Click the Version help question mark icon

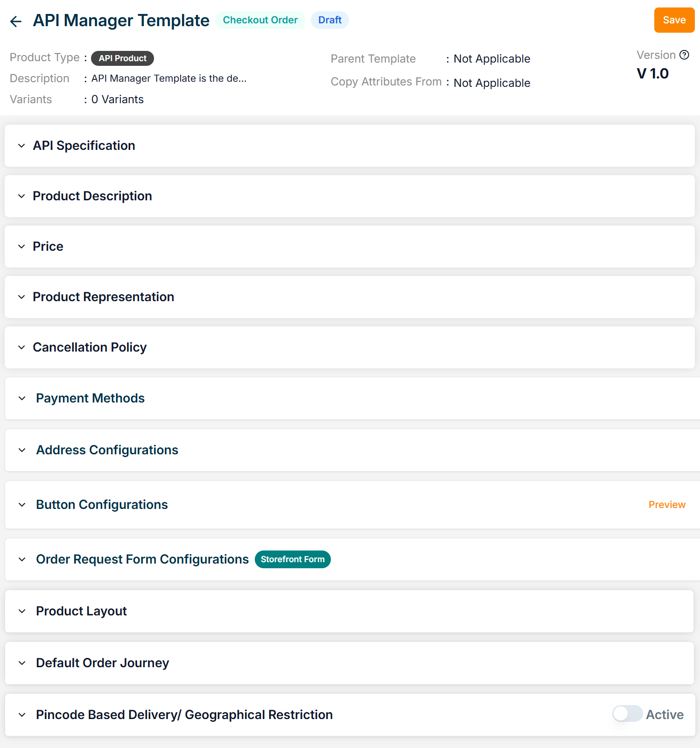(x=684, y=55)
